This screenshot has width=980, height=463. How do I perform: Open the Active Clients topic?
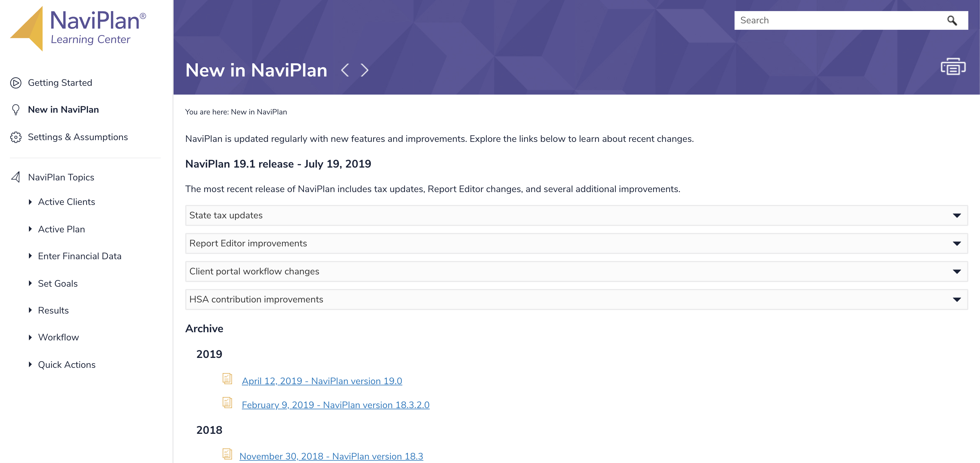67,202
